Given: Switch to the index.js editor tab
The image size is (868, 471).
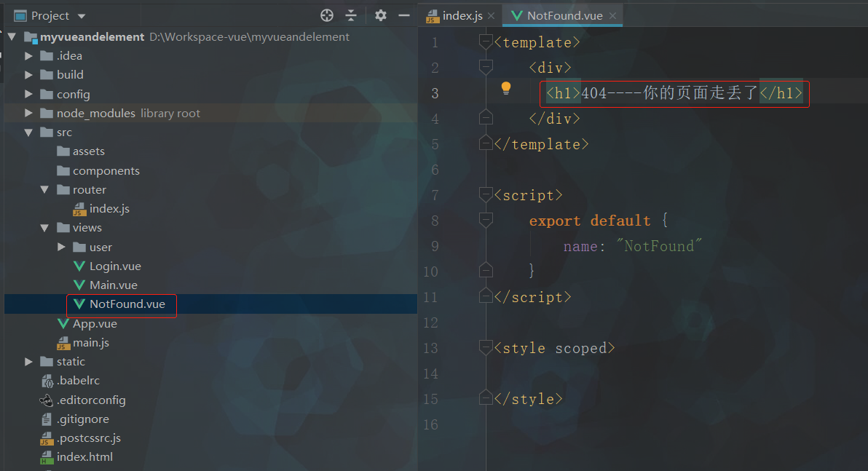Looking at the screenshot, I should [462, 15].
